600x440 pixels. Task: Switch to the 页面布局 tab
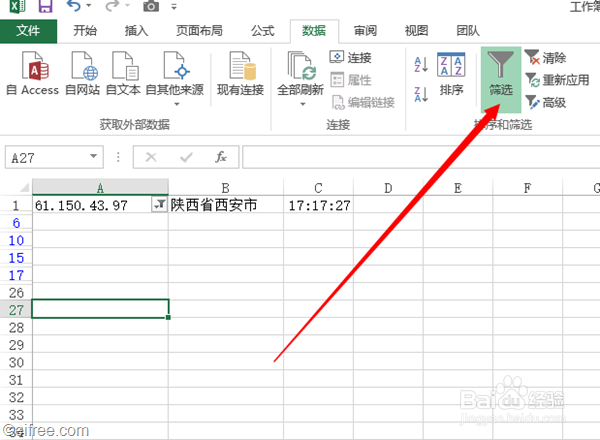[x=199, y=31]
